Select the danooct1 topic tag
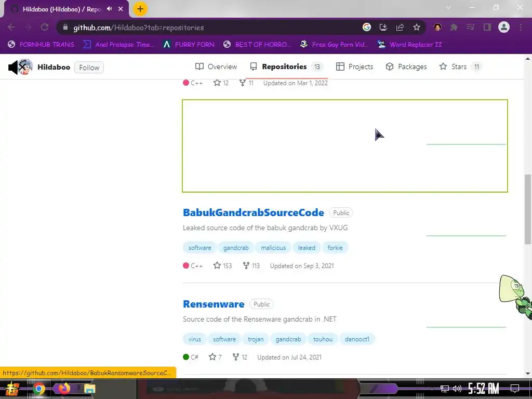 click(x=357, y=339)
